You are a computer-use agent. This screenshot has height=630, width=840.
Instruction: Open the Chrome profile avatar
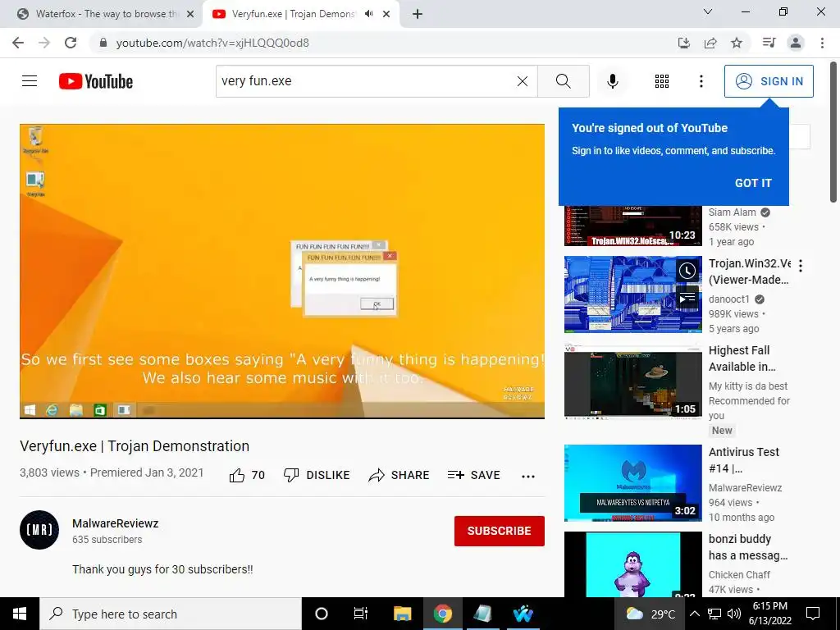(x=796, y=43)
